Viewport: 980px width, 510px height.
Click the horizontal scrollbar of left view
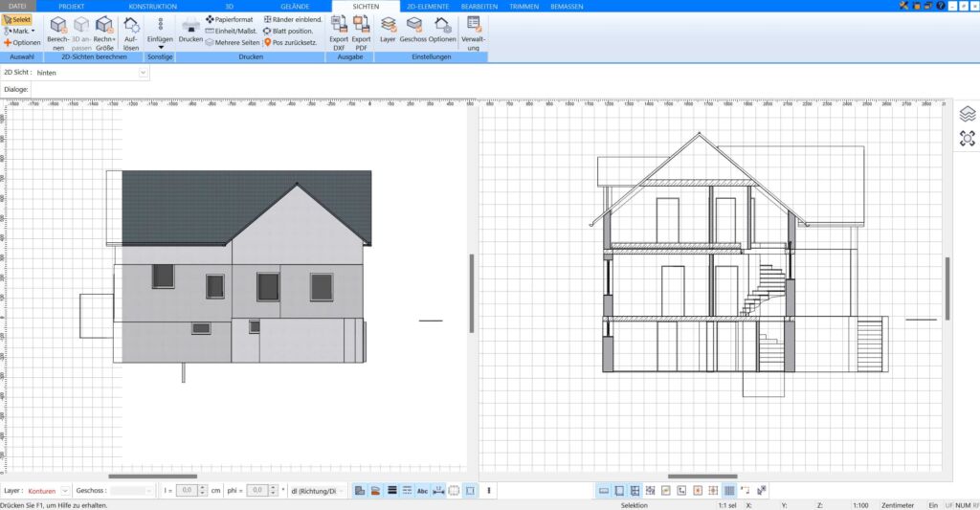153,477
